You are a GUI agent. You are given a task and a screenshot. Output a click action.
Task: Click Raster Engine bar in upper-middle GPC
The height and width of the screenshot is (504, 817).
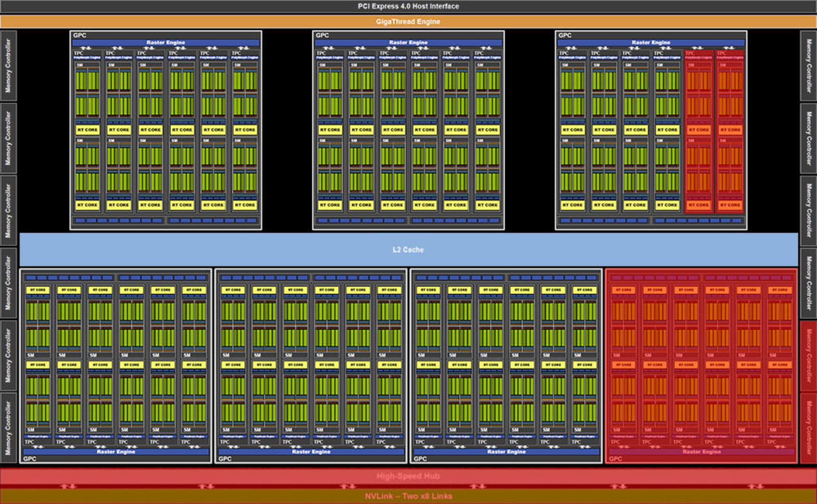pos(408,43)
